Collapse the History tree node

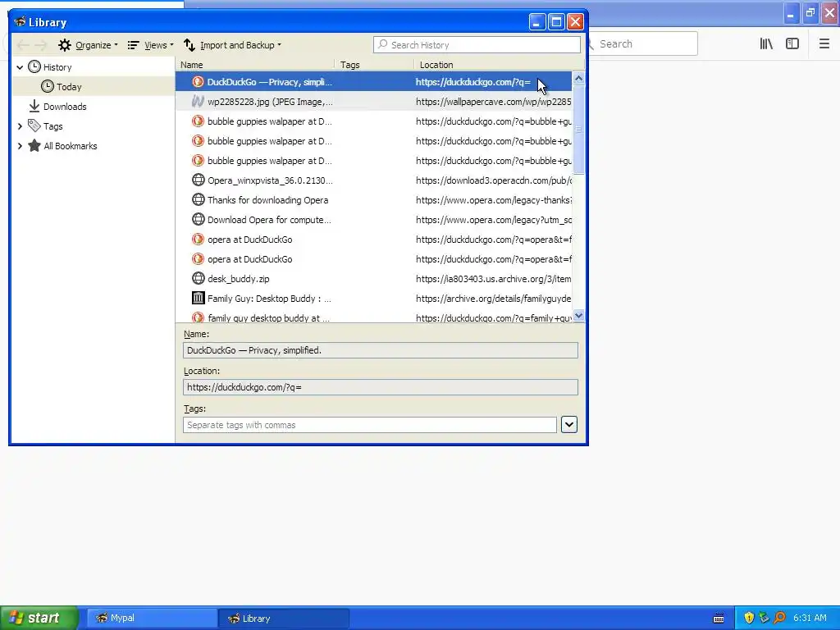coord(20,67)
